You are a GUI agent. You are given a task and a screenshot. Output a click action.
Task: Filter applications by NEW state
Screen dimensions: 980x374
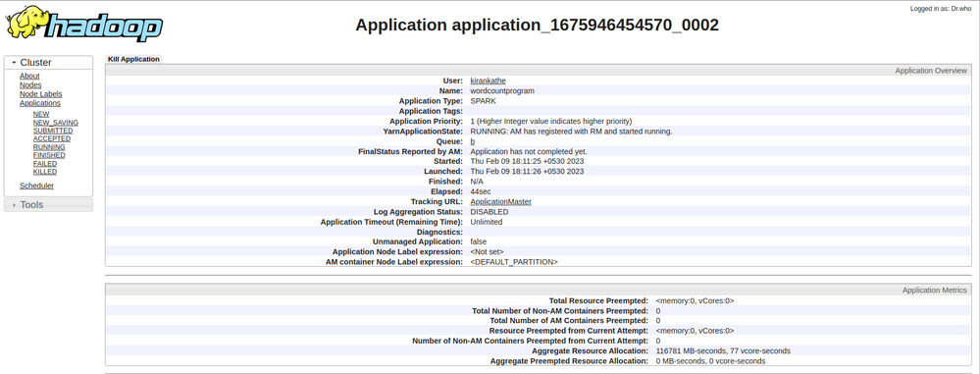click(x=41, y=115)
